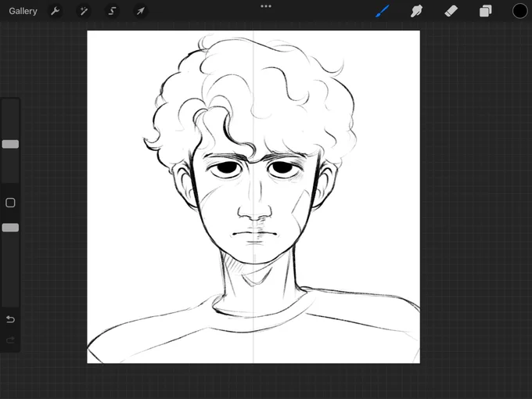
Task: Open the Adjustments magic wand menu
Action: [84, 11]
